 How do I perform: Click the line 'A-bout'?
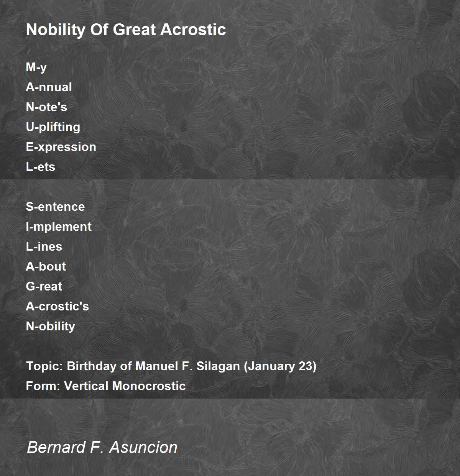(x=46, y=267)
